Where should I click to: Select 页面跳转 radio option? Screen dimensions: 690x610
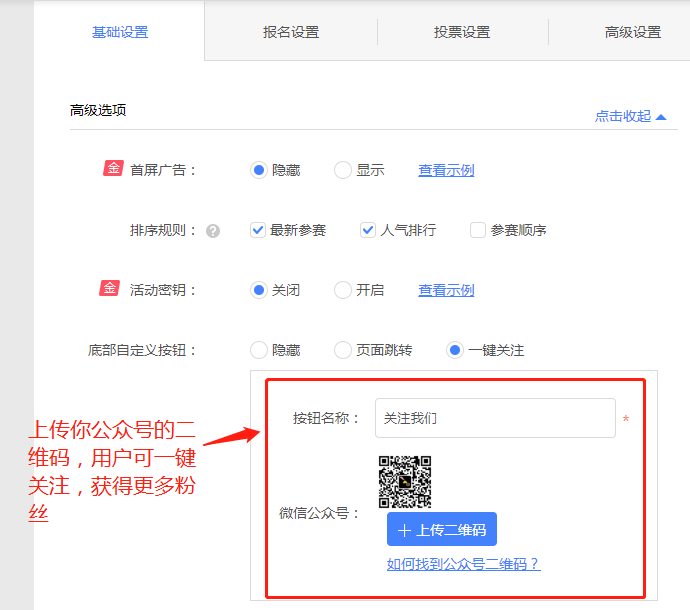342,350
